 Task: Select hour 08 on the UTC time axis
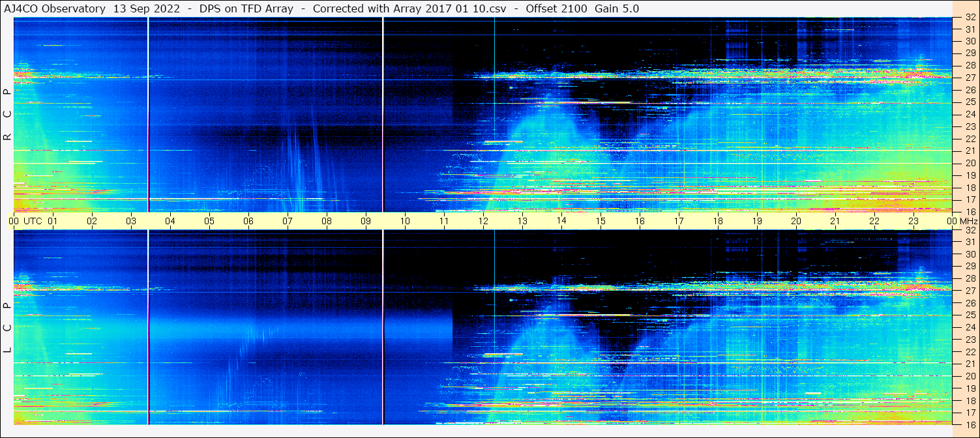pos(327,221)
